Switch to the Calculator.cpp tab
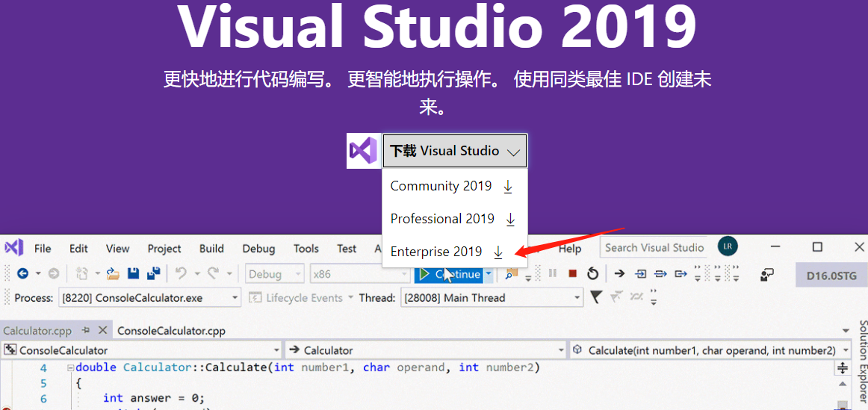 pos(37,331)
